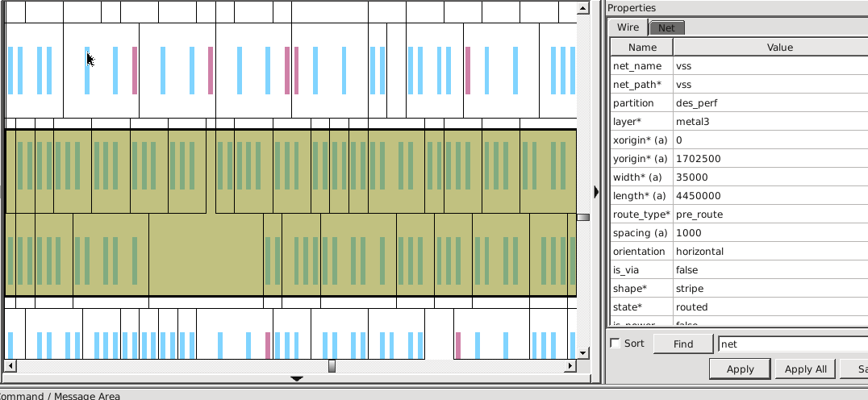Enable the Sort checkbox
The width and height of the screenshot is (868, 400).
tap(616, 344)
